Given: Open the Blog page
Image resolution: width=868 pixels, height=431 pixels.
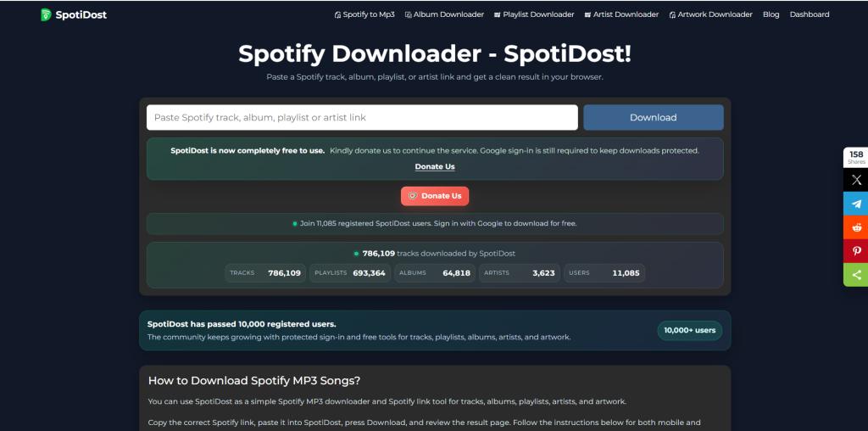Looking at the screenshot, I should tap(771, 14).
